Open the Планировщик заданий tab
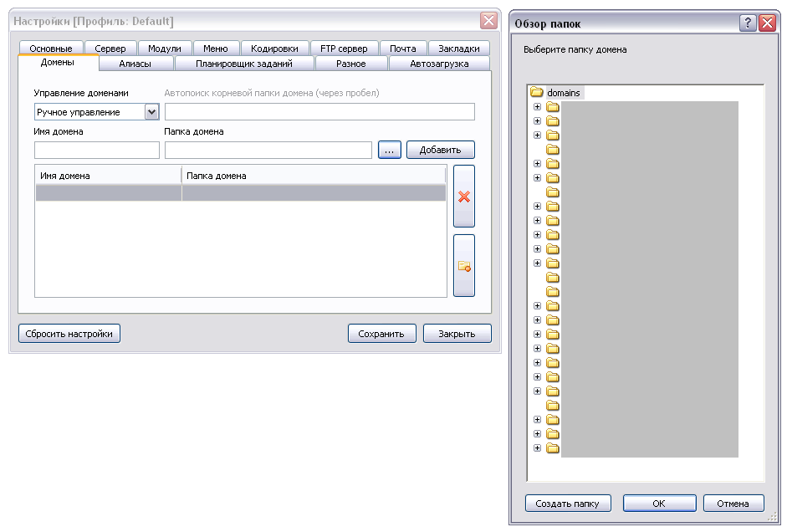787x532 pixels. click(x=244, y=64)
